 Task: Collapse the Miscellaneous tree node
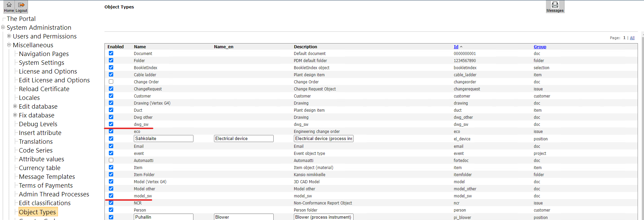pyautogui.click(x=9, y=45)
